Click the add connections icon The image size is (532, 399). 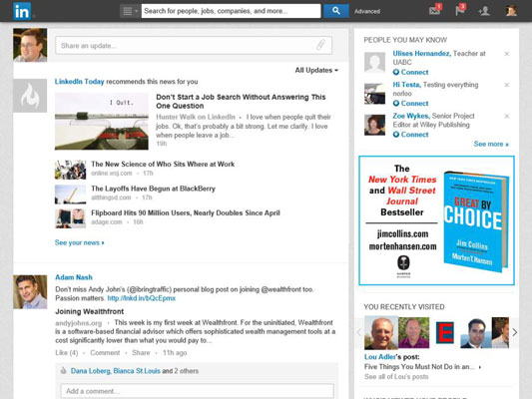click(x=484, y=11)
